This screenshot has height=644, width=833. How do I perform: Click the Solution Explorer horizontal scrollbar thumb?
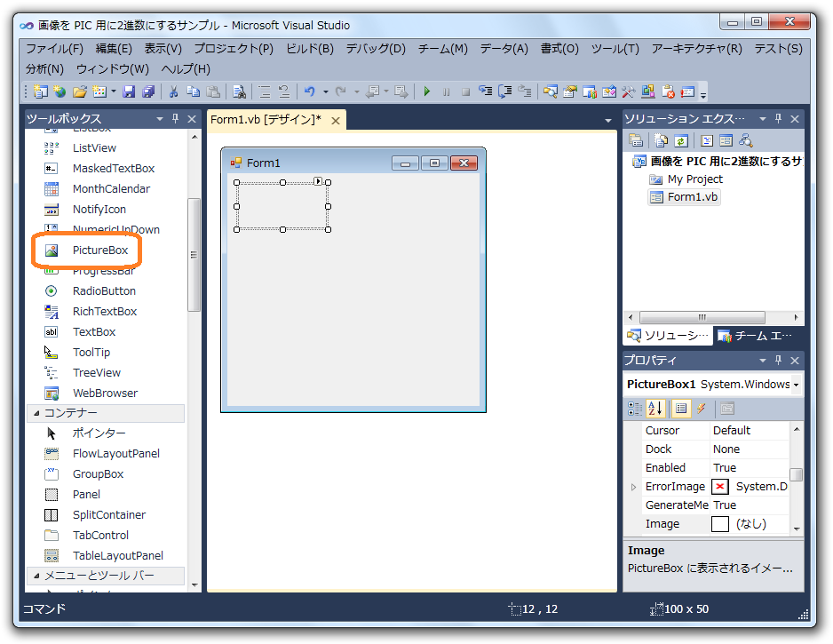tap(702, 317)
